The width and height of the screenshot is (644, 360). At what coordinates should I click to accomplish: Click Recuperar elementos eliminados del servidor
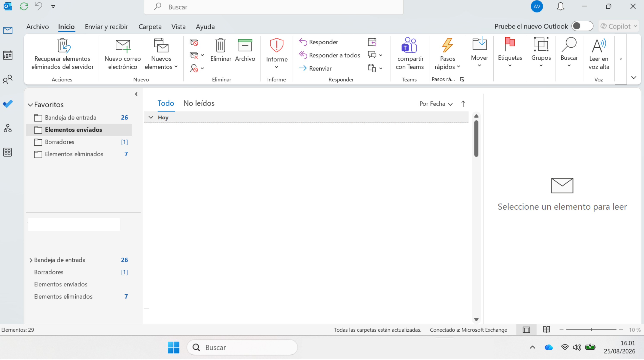tap(62, 54)
